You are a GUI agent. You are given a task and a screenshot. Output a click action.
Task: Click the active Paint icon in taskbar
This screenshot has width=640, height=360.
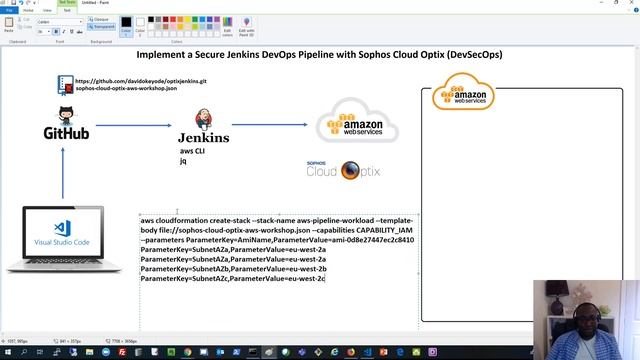click(269, 352)
